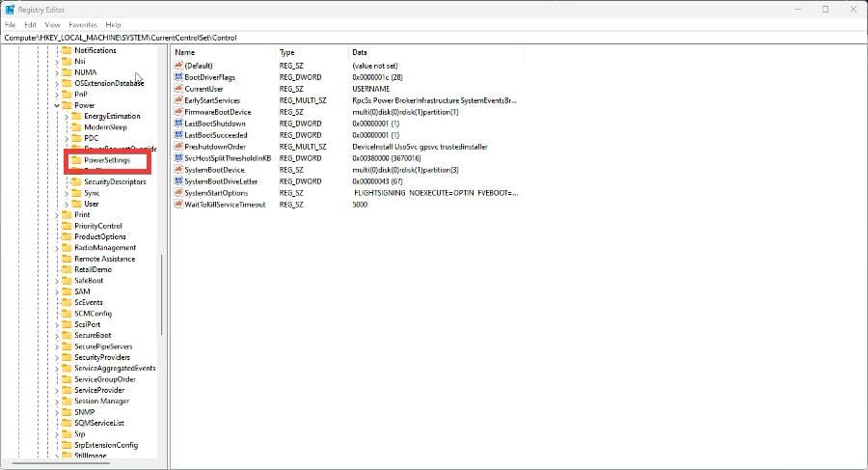Click the Print folder icon
Viewport: 868px width, 470px height.
(x=67, y=214)
